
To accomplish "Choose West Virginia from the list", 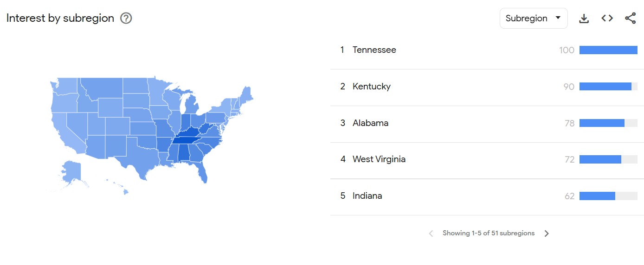I will pyautogui.click(x=379, y=159).
